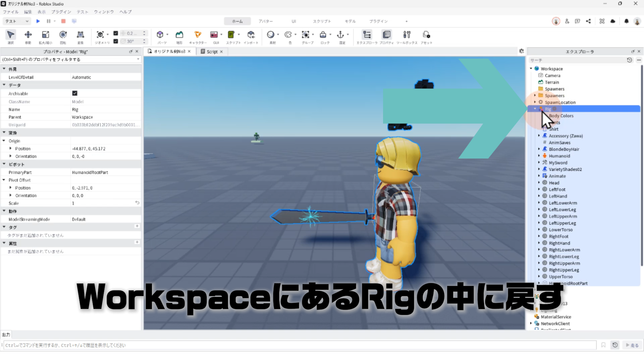Switch to the Script editor tab

(x=212, y=52)
